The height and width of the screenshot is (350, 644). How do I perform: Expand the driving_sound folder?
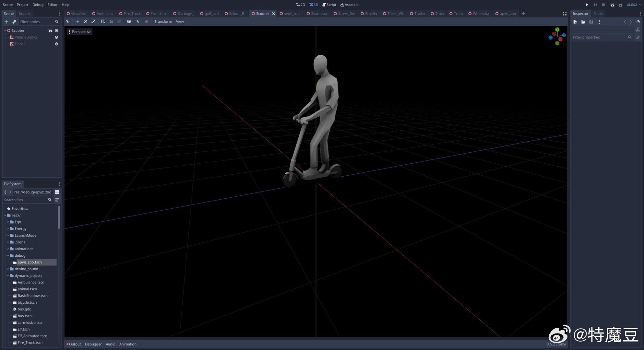click(x=8, y=269)
